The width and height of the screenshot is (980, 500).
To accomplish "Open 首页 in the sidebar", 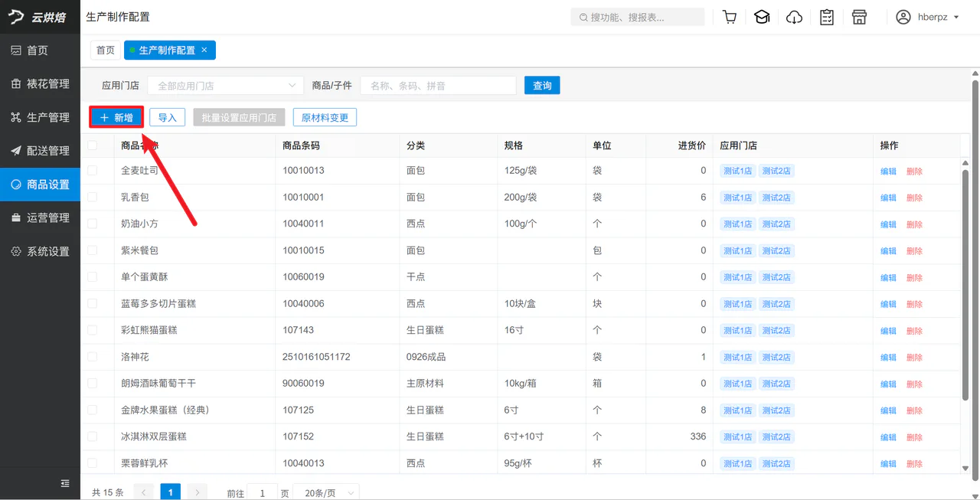I will pyautogui.click(x=40, y=51).
